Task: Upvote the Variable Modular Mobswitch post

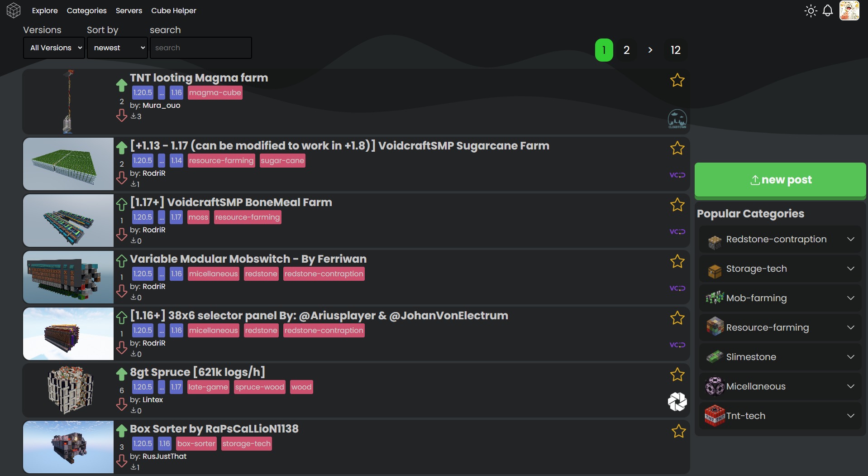Action: point(121,261)
